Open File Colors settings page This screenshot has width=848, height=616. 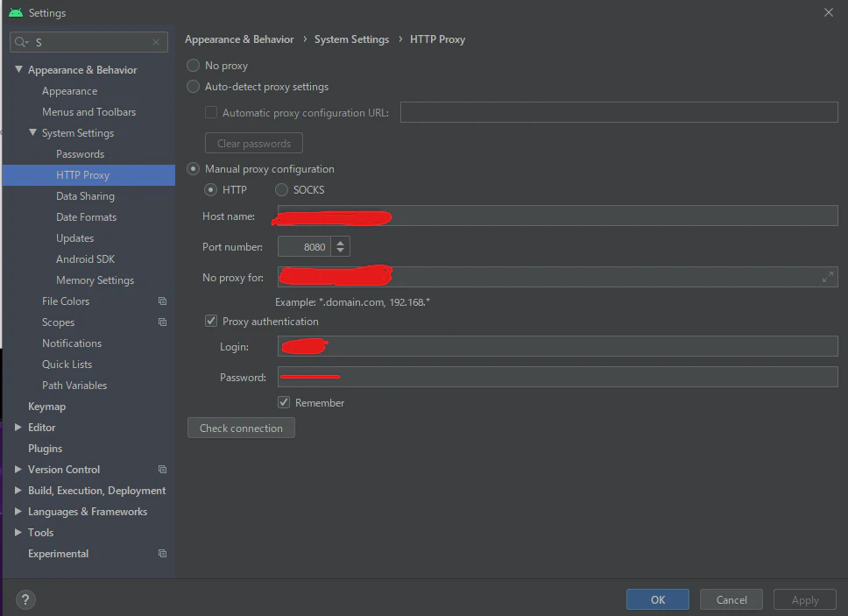[66, 301]
